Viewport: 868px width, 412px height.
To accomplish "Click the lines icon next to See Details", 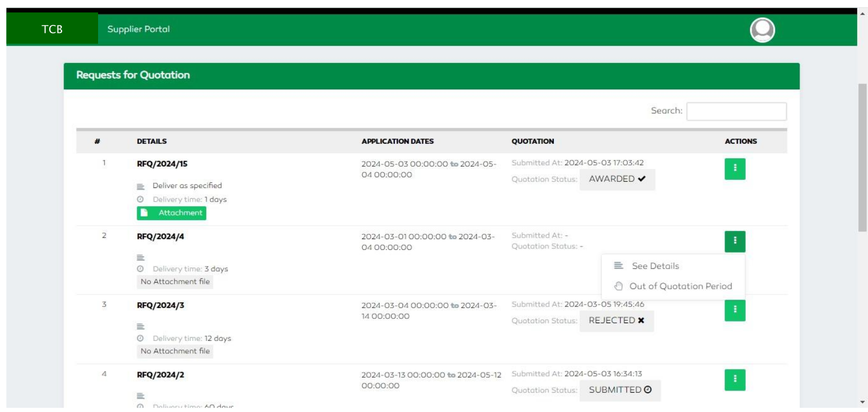I will (x=619, y=266).
